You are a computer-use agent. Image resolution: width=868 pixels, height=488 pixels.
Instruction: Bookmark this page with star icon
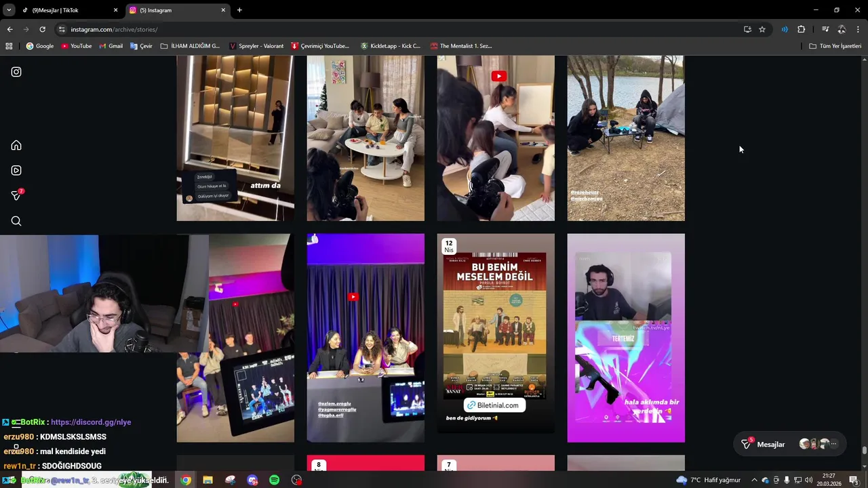tap(762, 29)
